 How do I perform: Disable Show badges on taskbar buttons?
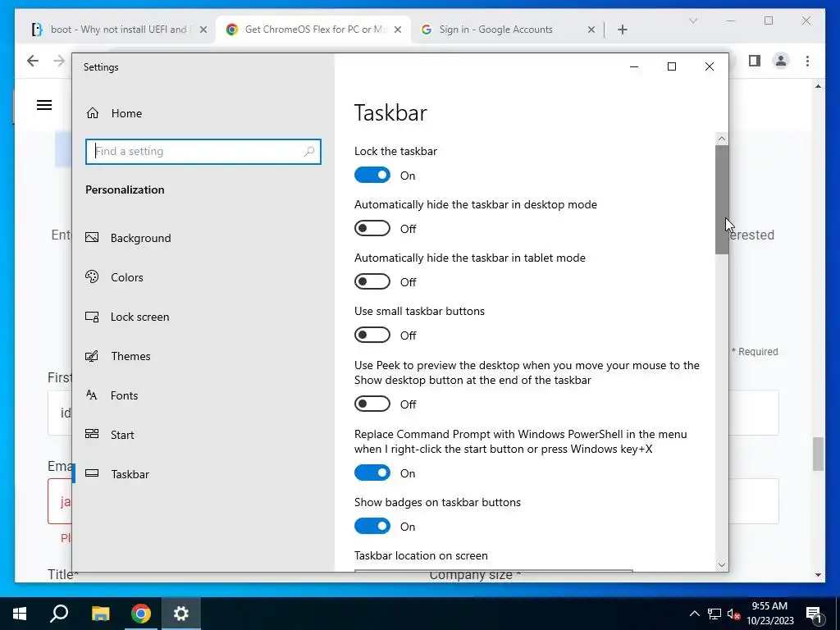pos(372,526)
